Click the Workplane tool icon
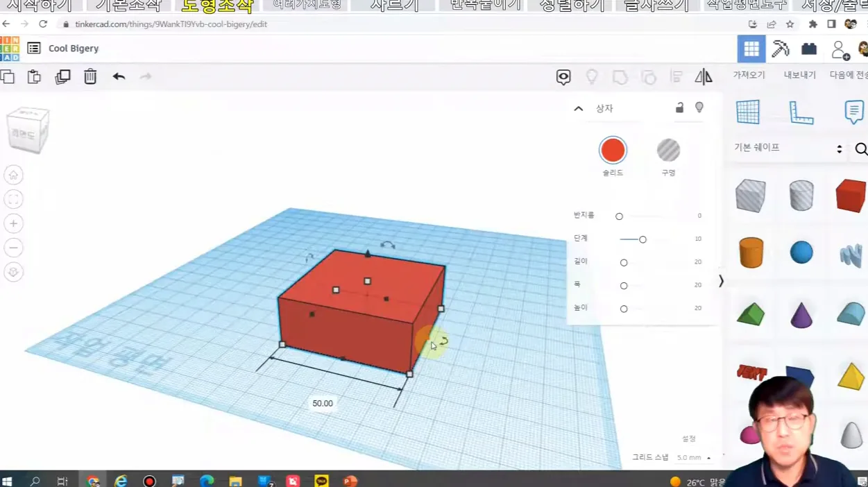 point(748,112)
